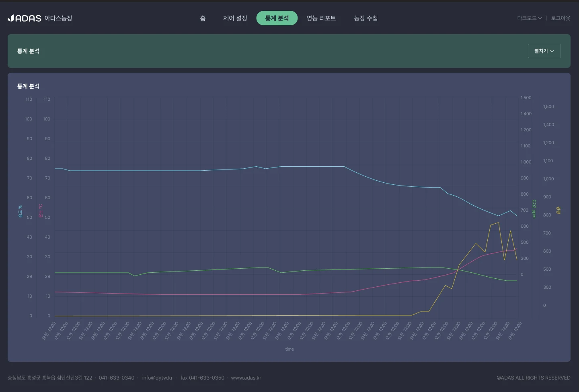The width and height of the screenshot is (579, 392).
Task: Click the 통계 분석 title above the chart
Action: click(x=28, y=86)
